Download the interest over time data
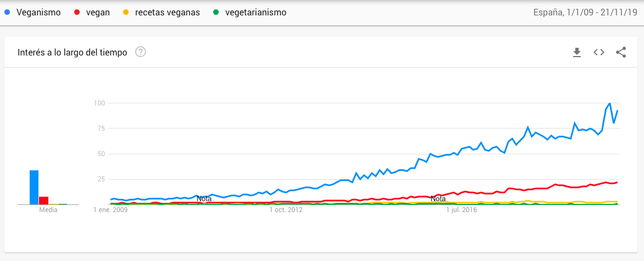Viewport: 644px width, 261px height. (576, 52)
